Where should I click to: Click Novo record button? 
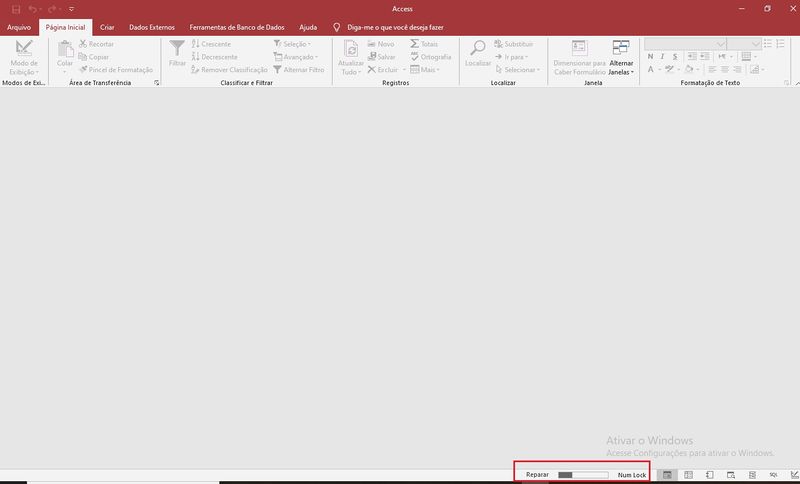[x=381, y=44]
